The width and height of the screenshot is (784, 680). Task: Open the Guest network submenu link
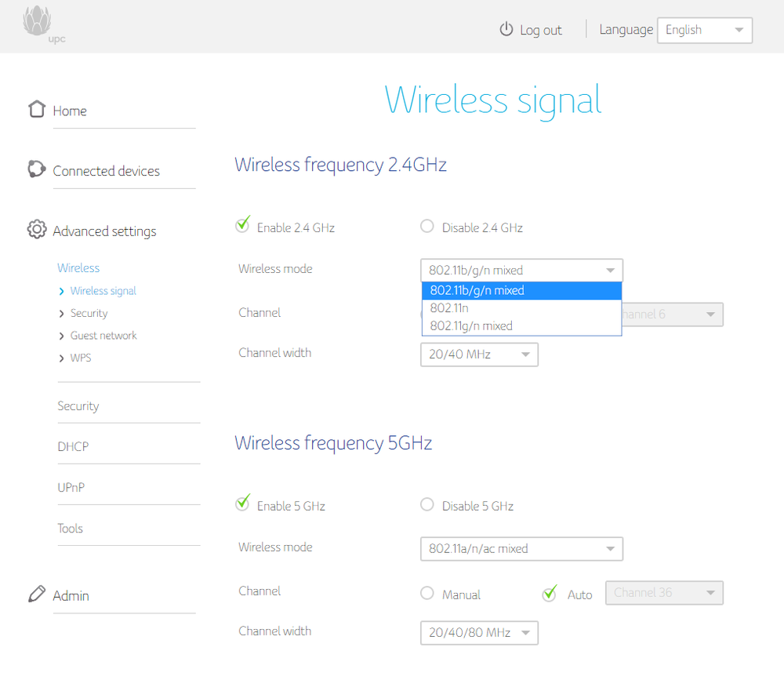[103, 336]
